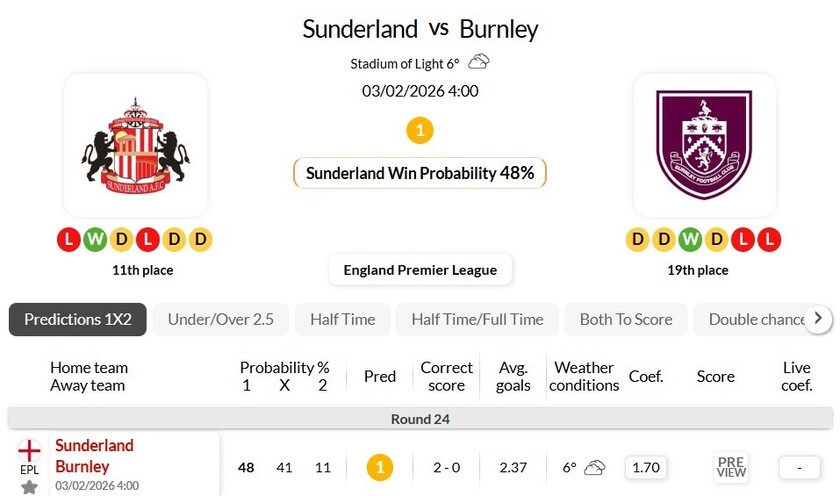Click Burnley's green W form badge
Viewport: 840px width, 496px height.
(691, 240)
